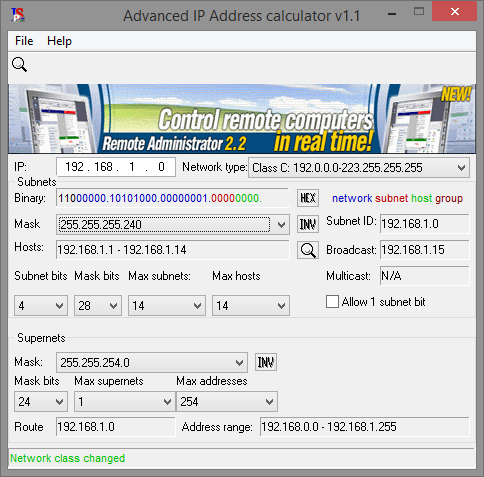This screenshot has height=477, width=484.
Task: Close the Advanced IP Address calculator window
Action: 454,12
